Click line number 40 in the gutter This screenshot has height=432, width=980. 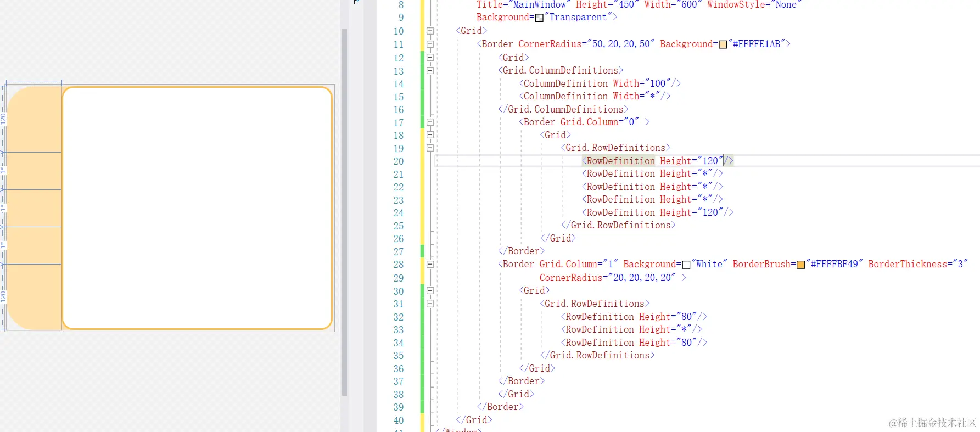pos(398,420)
